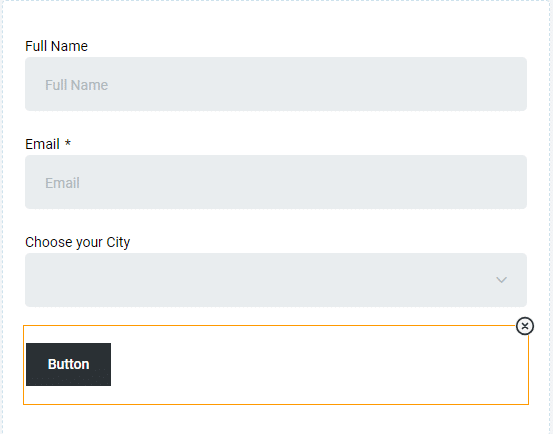This screenshot has height=434, width=553.
Task: Click the Email placeholder text
Action: (x=62, y=183)
